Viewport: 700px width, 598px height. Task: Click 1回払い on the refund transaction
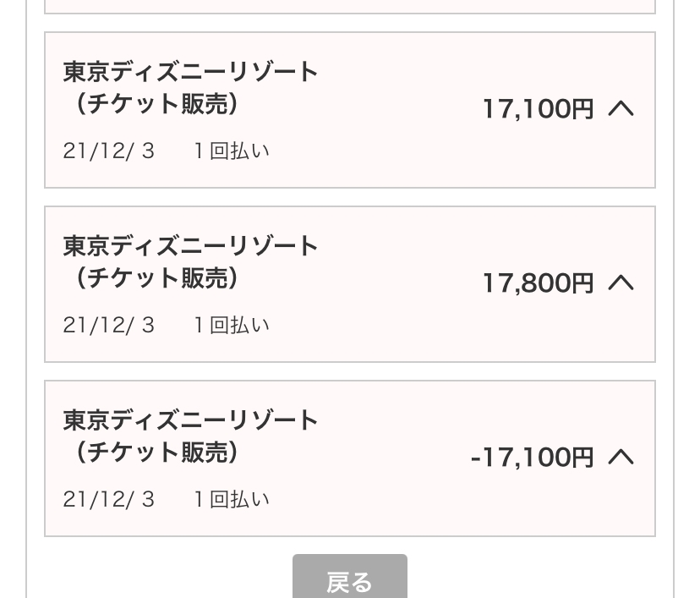coord(231,498)
